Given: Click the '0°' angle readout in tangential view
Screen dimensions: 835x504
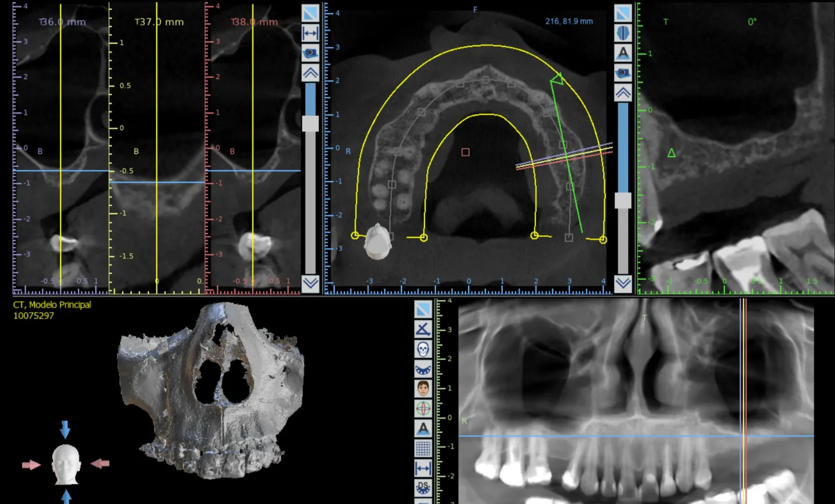Looking at the screenshot, I should [x=752, y=22].
